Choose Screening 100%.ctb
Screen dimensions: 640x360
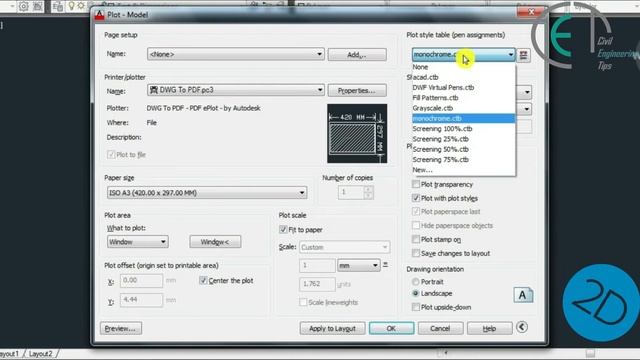464,129
